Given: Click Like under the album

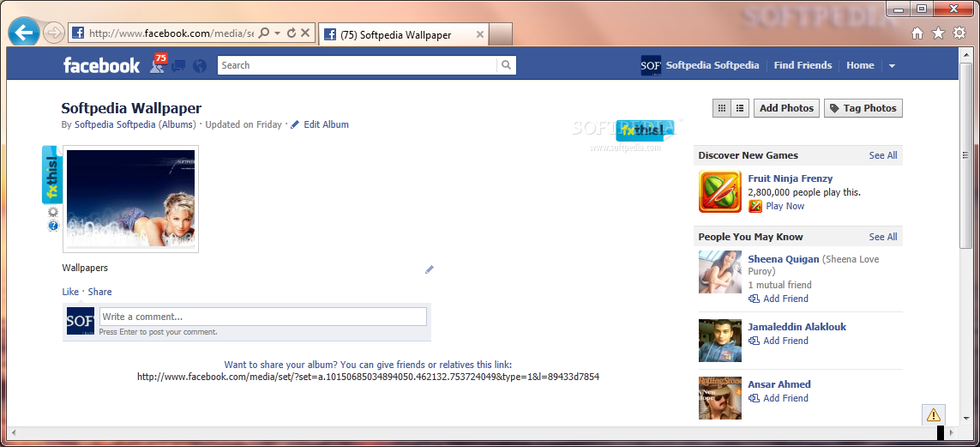Looking at the screenshot, I should (x=70, y=292).
